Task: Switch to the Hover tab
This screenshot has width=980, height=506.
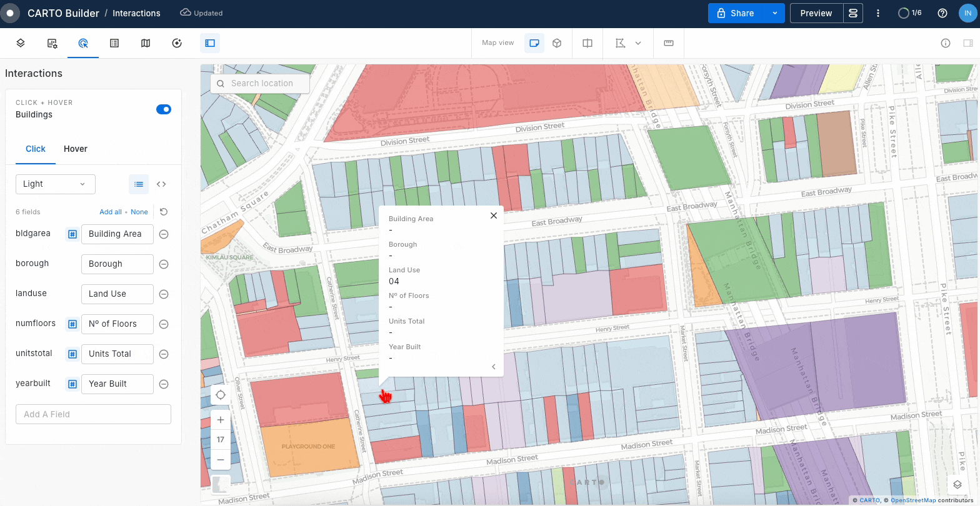Action: click(76, 149)
